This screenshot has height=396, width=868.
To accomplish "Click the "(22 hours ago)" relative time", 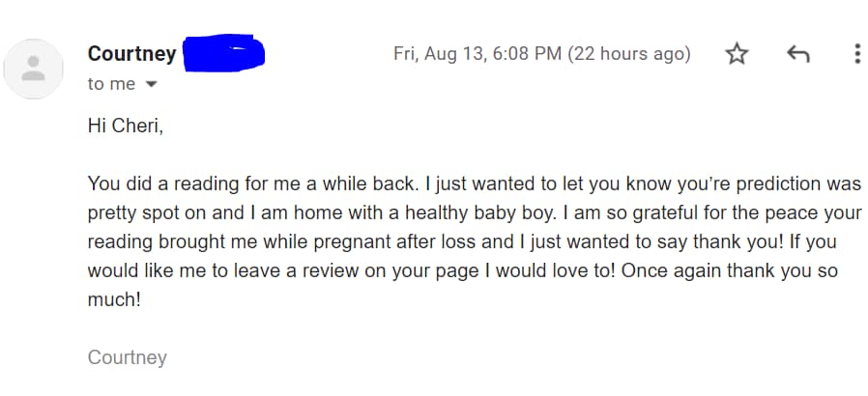I will (x=629, y=54).
